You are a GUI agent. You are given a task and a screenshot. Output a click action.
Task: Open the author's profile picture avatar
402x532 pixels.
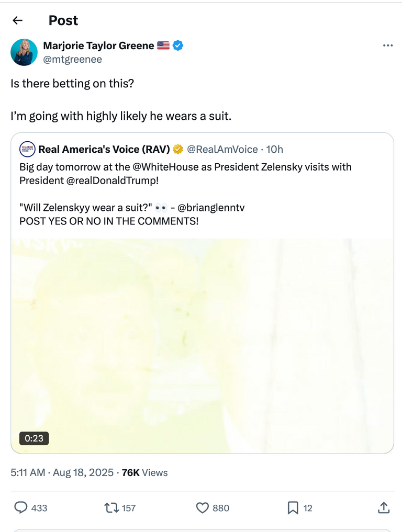pos(24,52)
